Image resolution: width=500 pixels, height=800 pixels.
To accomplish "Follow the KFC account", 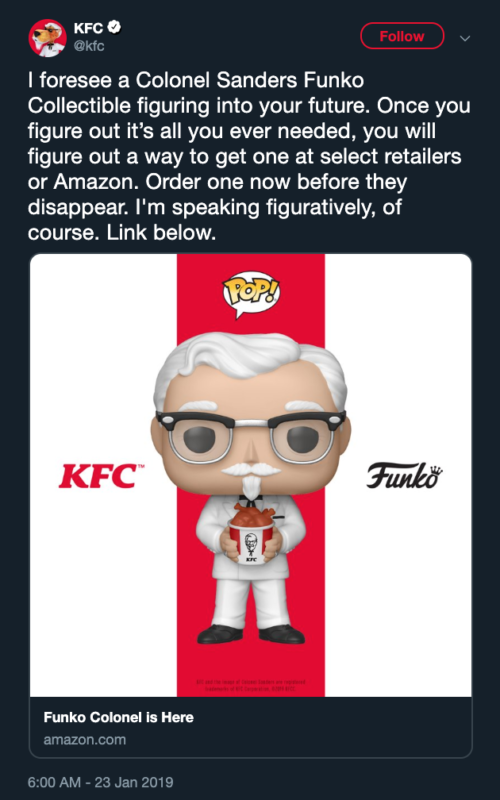I will [402, 36].
